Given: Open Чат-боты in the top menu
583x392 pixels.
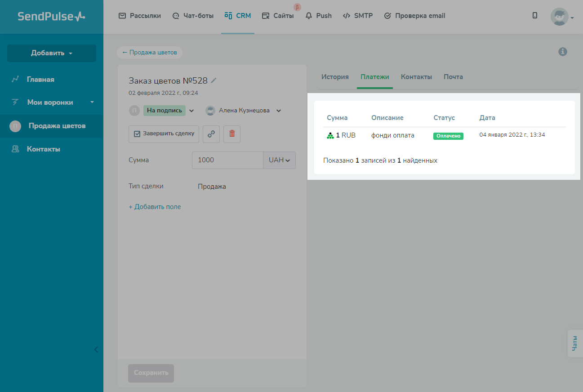Looking at the screenshot, I should (193, 16).
